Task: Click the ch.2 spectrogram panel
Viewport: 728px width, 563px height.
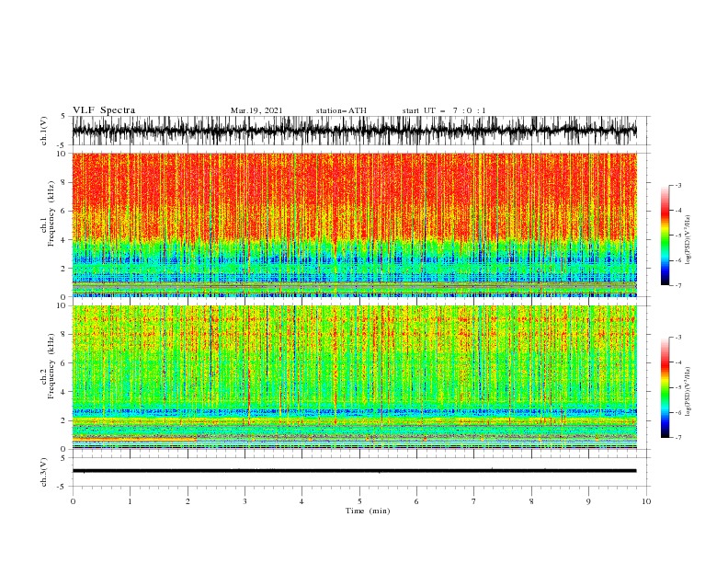Action: click(354, 377)
